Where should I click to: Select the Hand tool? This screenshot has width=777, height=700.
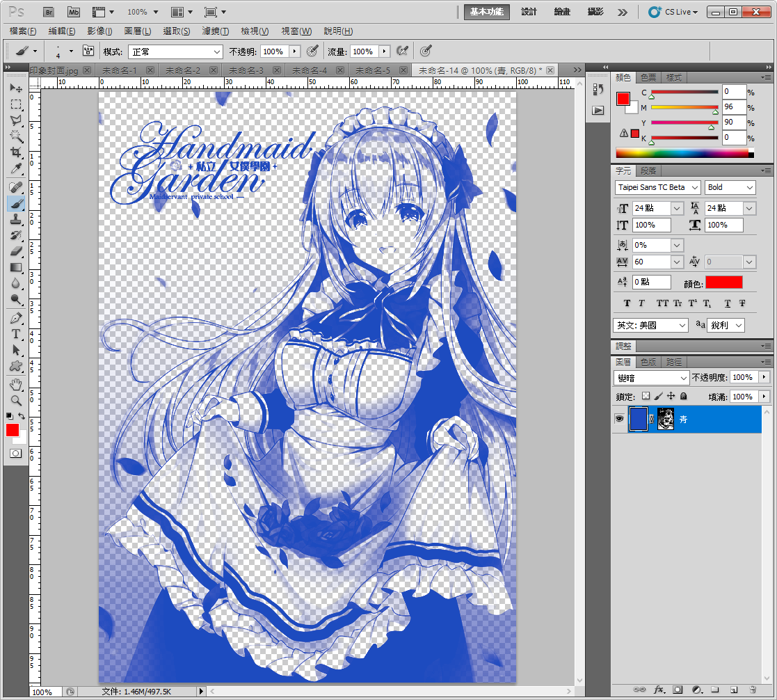16,384
